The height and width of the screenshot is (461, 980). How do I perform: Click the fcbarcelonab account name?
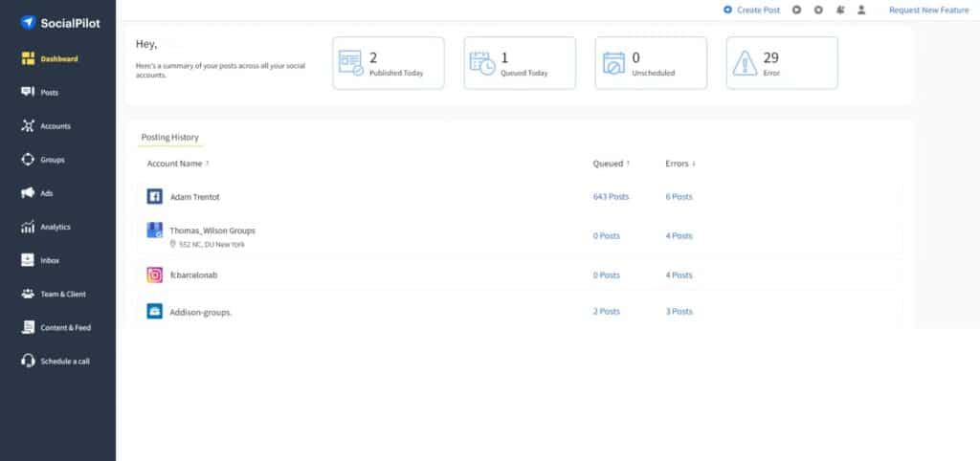[193, 274]
